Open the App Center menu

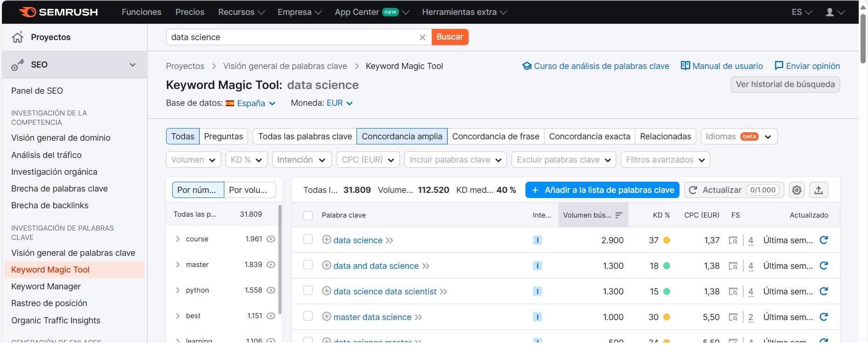pos(372,12)
